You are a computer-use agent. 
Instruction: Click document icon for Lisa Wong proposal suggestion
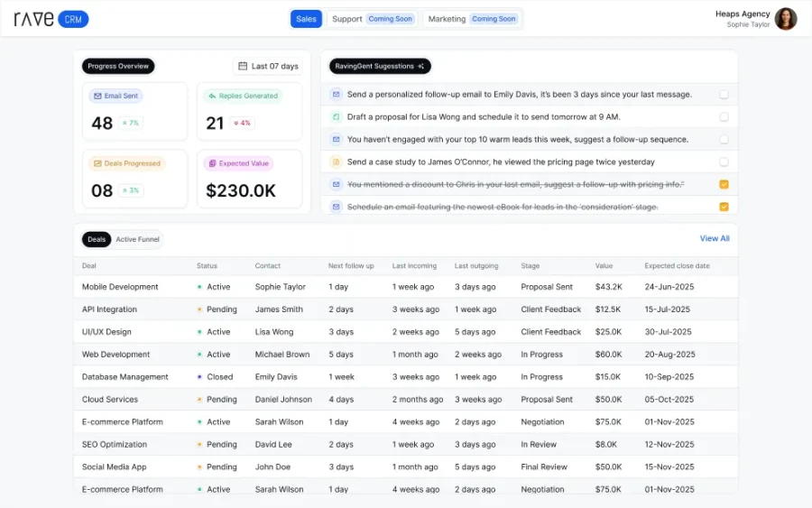coord(337,117)
